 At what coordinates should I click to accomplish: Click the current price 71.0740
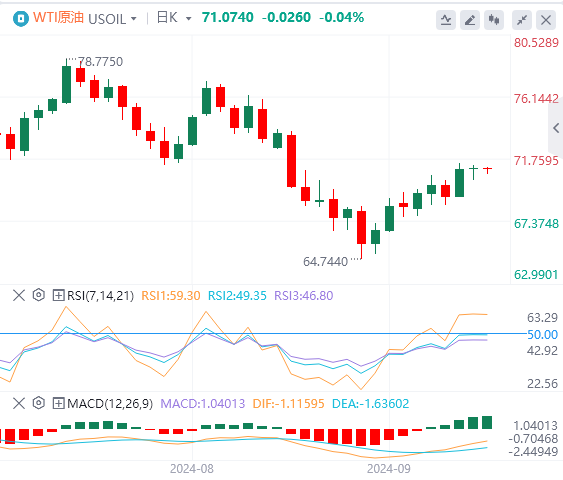(228, 17)
